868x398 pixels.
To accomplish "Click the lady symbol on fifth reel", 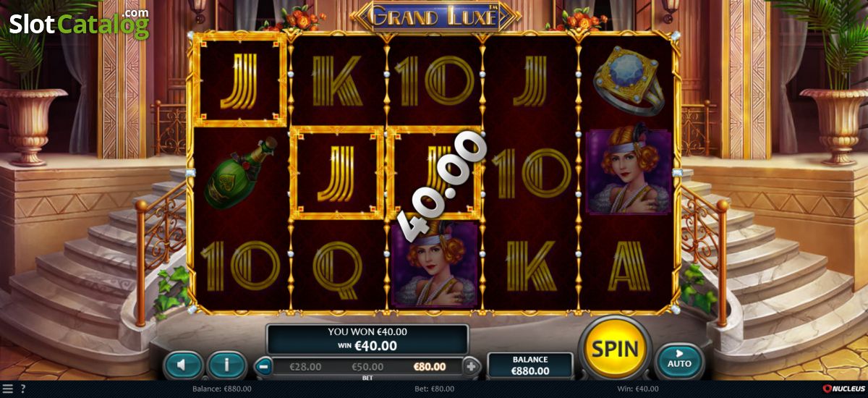I will click(628, 172).
